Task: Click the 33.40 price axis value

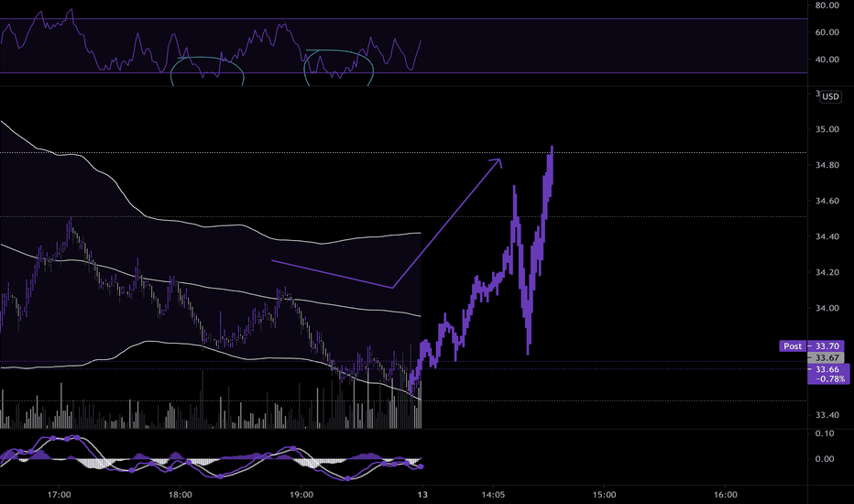Action: coord(827,415)
